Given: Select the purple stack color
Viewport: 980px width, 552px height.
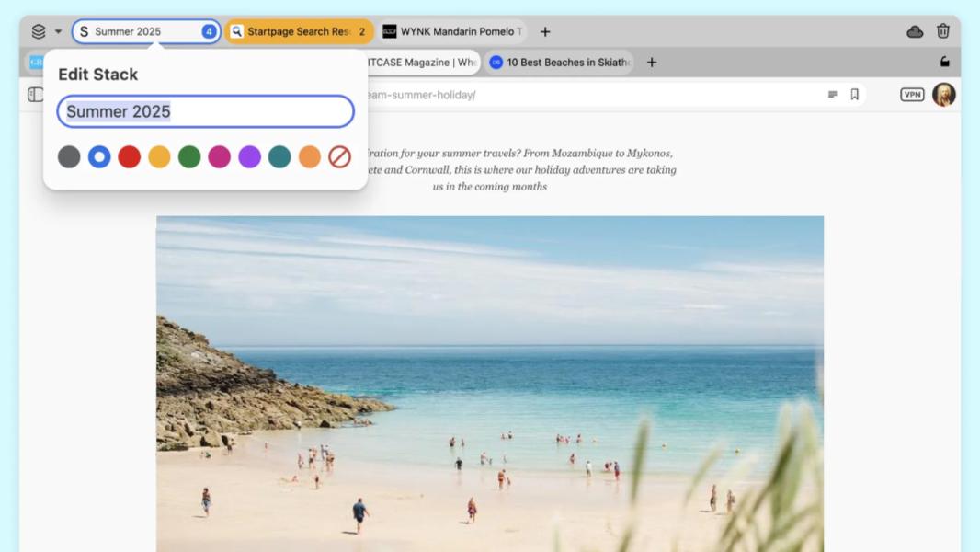Looking at the screenshot, I should (249, 157).
